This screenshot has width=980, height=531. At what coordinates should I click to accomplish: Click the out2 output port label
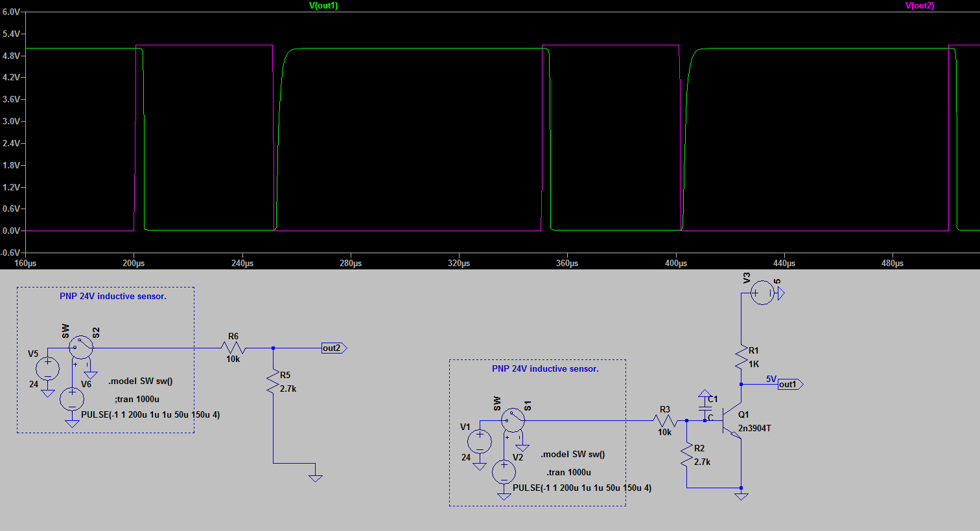[334, 348]
